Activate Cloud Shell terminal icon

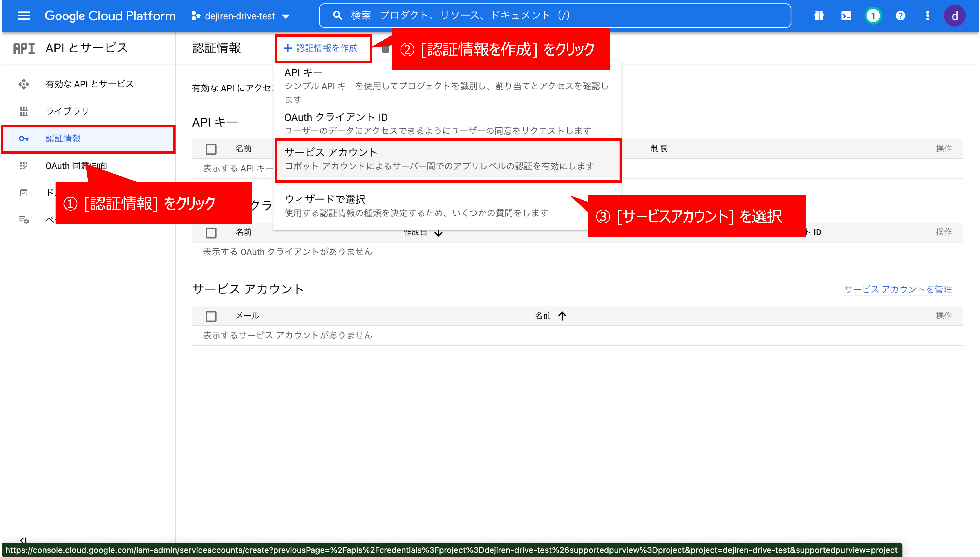point(846,16)
